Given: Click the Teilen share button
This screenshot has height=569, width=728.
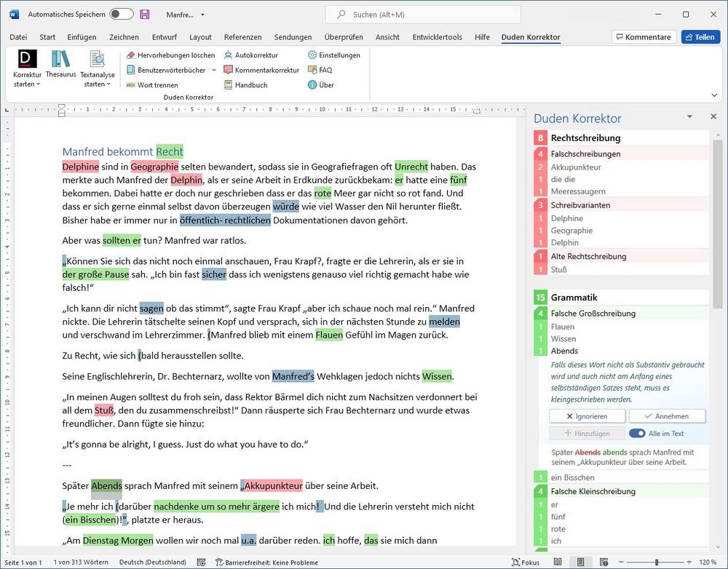Looking at the screenshot, I should tap(700, 37).
